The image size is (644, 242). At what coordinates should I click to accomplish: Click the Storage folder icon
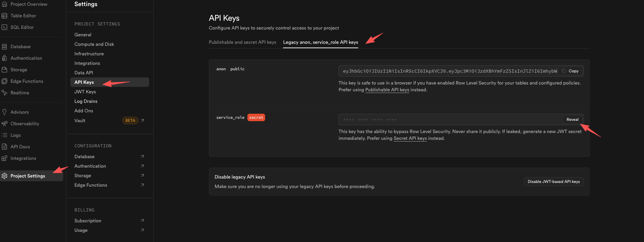coord(4,70)
